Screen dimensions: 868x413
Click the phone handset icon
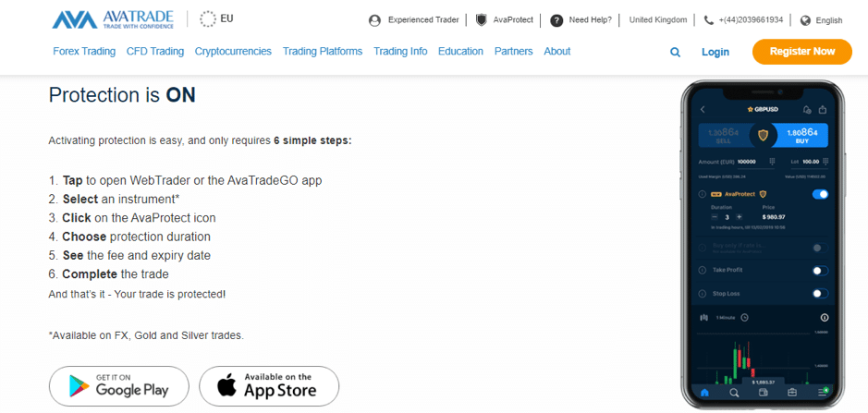(x=709, y=20)
